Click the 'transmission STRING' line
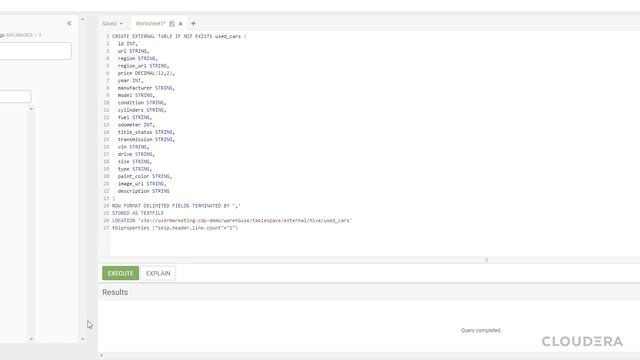This screenshot has width=640, height=360. coord(146,139)
